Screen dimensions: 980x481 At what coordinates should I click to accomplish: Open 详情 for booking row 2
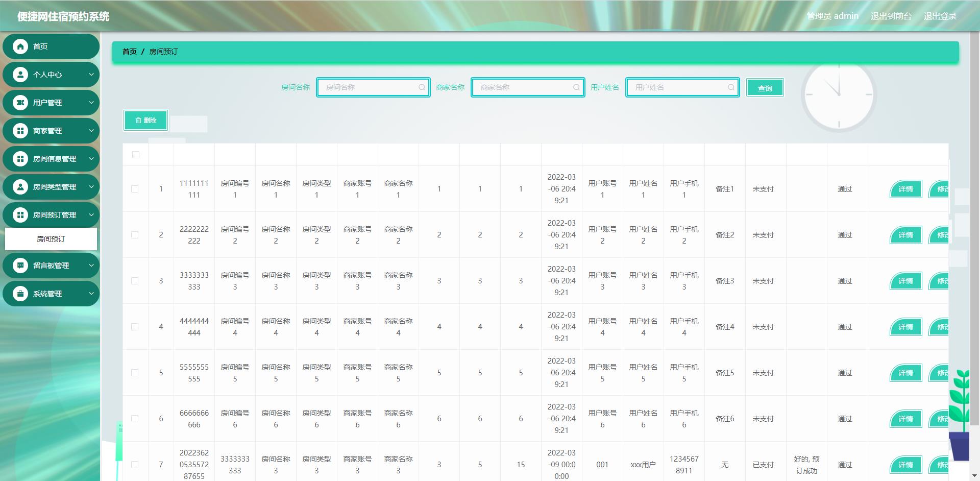905,235
